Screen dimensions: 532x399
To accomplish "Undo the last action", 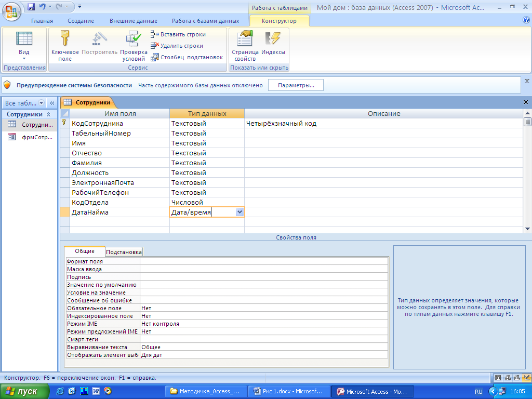I will (x=43, y=6).
